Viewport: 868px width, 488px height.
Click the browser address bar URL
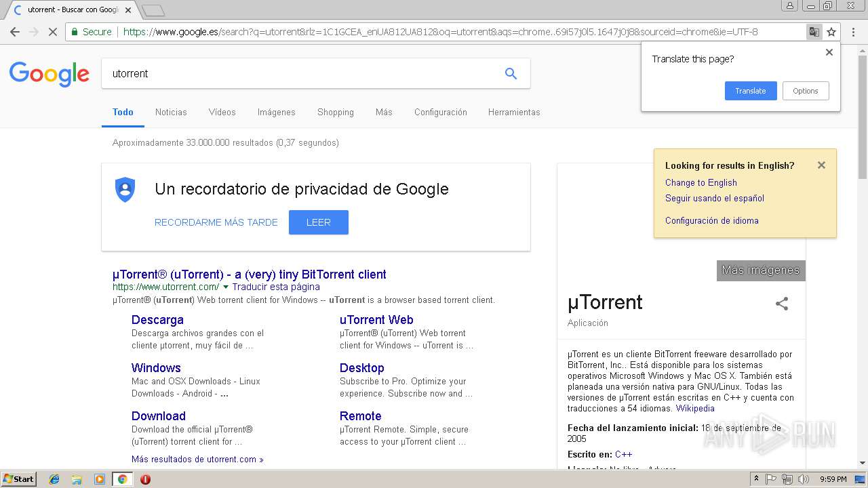(441, 32)
